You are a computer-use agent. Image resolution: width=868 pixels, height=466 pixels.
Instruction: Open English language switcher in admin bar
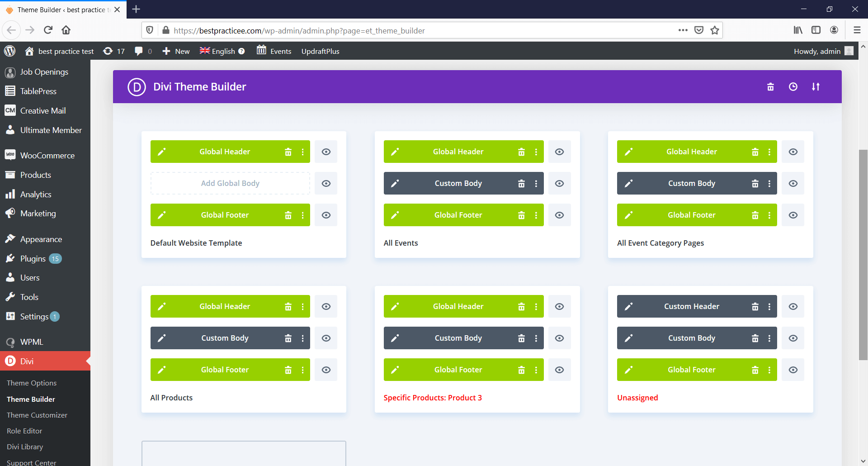222,51
